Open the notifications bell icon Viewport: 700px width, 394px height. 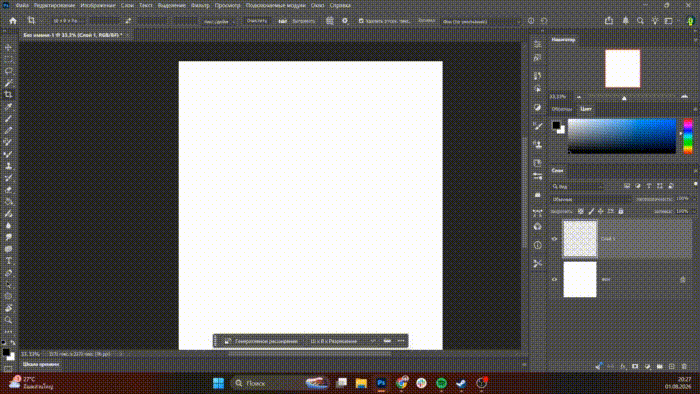pyautogui.click(x=625, y=21)
